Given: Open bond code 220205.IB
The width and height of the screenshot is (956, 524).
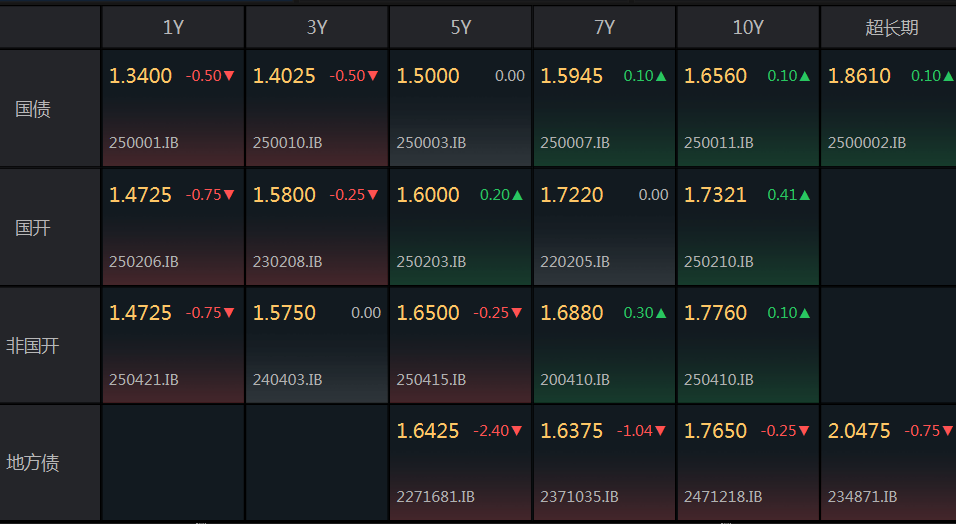Looking at the screenshot, I should click(575, 262).
